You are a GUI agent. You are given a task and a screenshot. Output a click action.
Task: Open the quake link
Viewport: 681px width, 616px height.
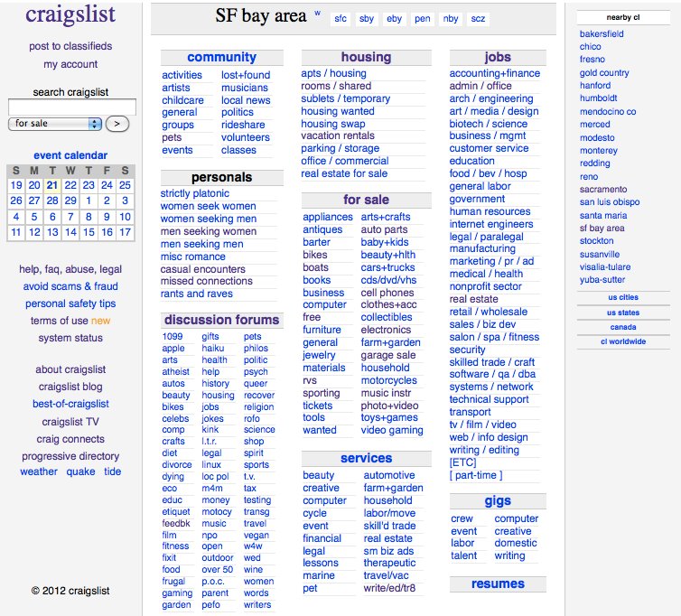(x=80, y=471)
